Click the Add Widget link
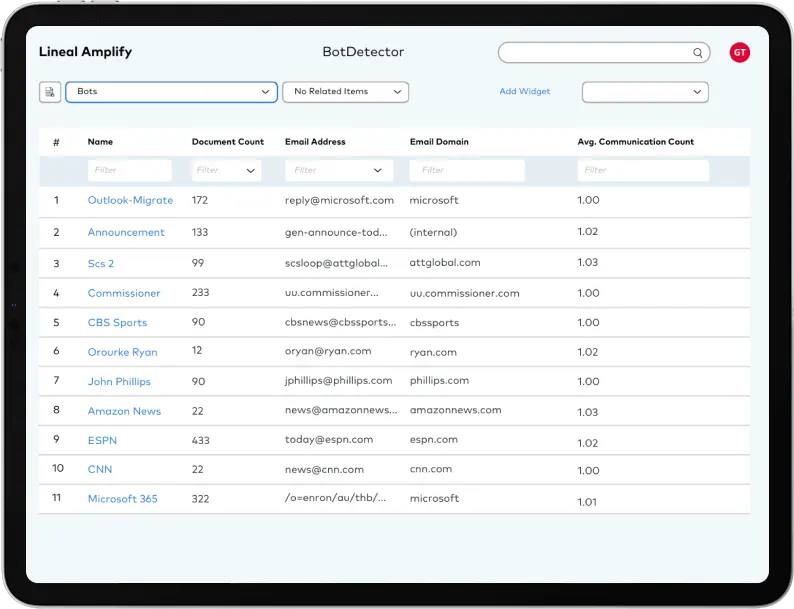Viewport: 794px width, 609px height. tap(525, 92)
